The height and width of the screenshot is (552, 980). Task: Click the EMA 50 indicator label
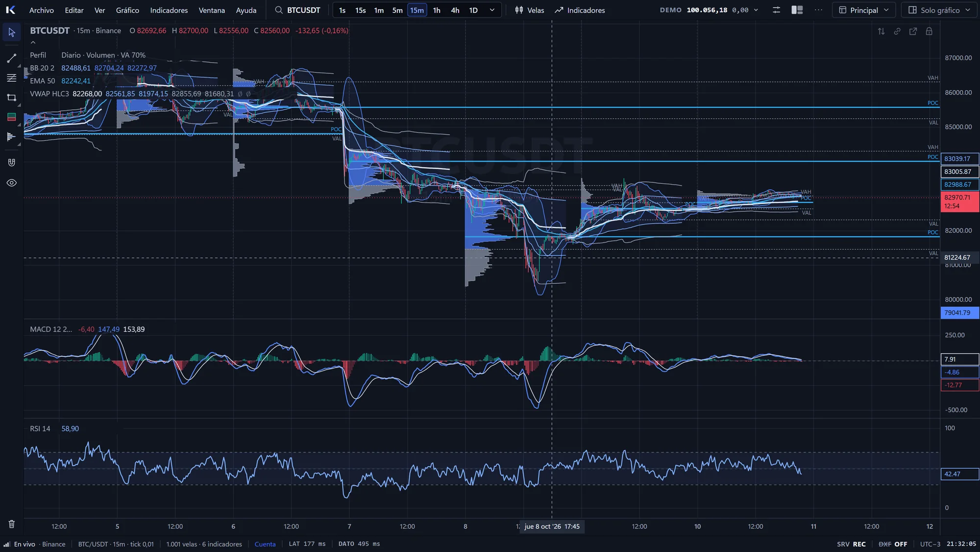43,81
